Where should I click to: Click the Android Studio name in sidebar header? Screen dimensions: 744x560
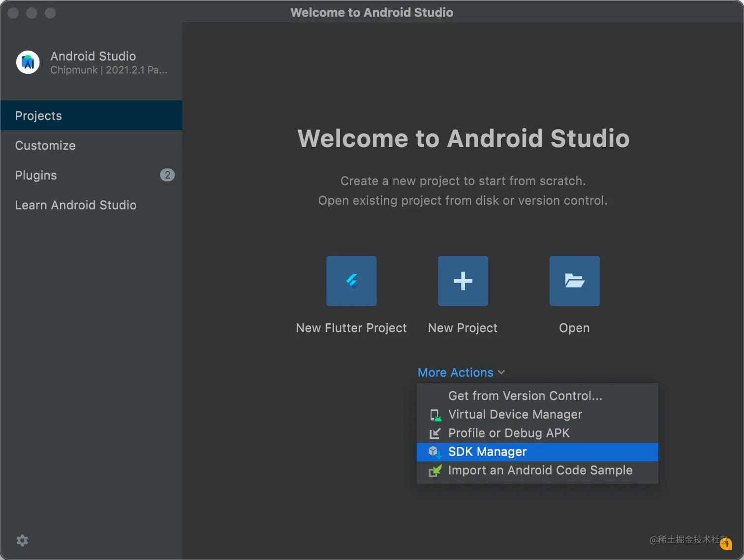pos(93,56)
